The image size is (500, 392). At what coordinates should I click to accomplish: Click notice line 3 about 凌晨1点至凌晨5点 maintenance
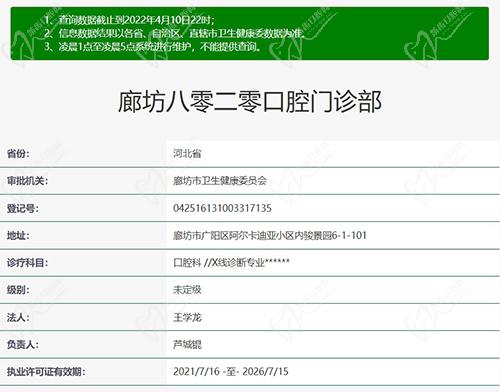153,47
